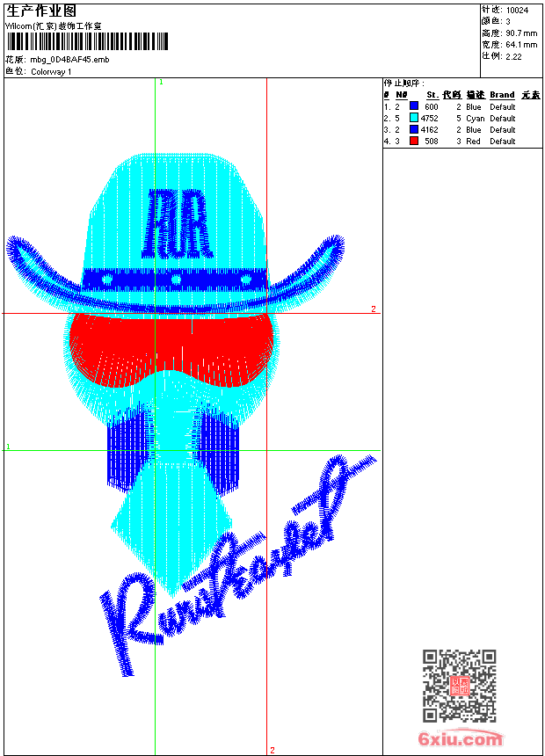Click stitch count '508' in stop row 4
This screenshot has height=756, width=545.
click(432, 142)
